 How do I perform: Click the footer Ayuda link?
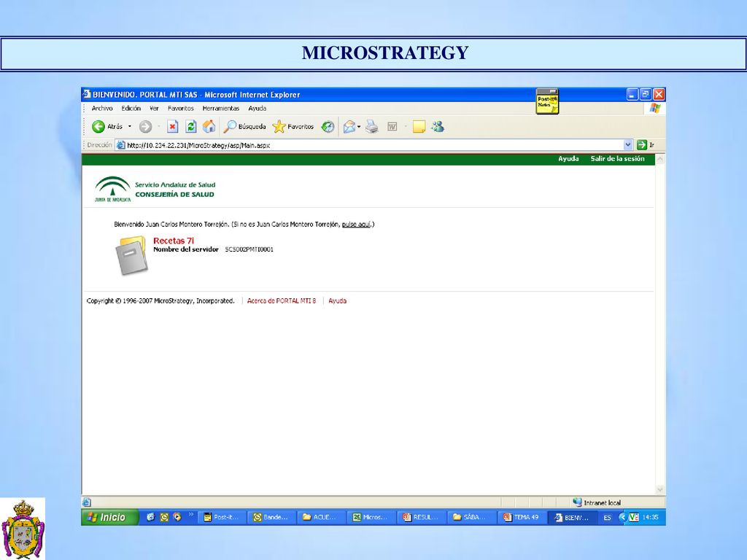coord(337,301)
